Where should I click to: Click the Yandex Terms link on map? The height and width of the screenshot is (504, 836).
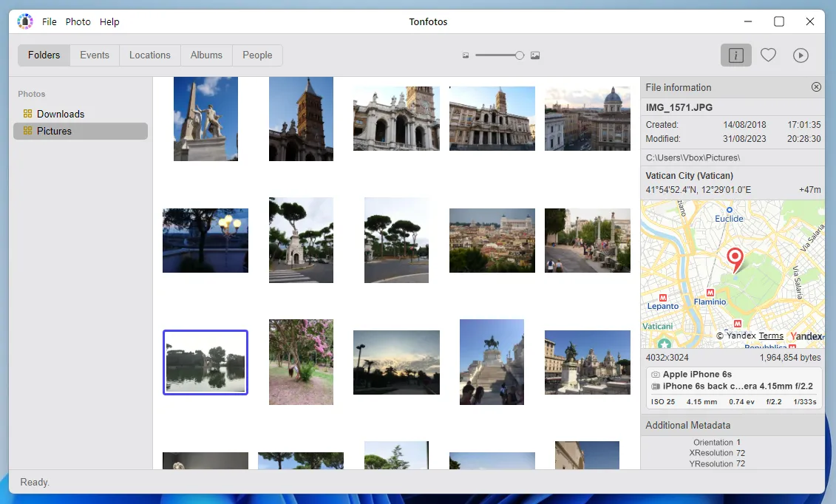(771, 336)
